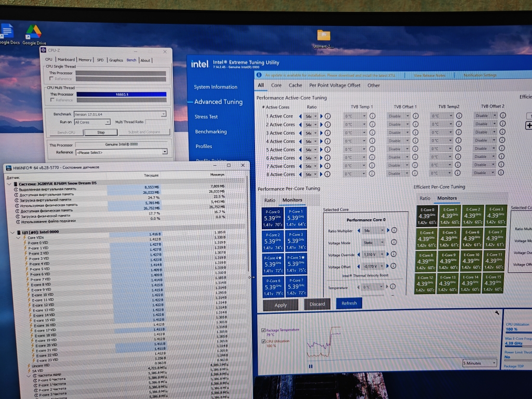This screenshot has height=399, width=532.
Task: Decrease Voltage Offset value arrow
Action: click(x=358, y=267)
